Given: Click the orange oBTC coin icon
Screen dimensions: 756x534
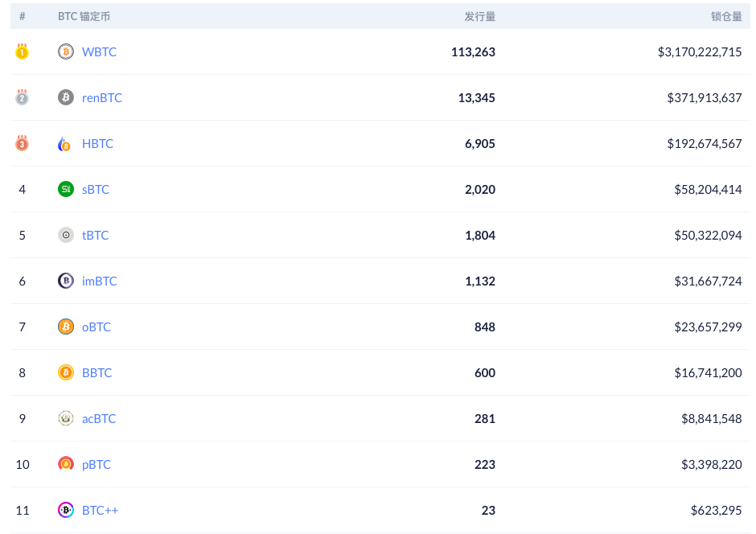Looking at the screenshot, I should (x=66, y=327).
